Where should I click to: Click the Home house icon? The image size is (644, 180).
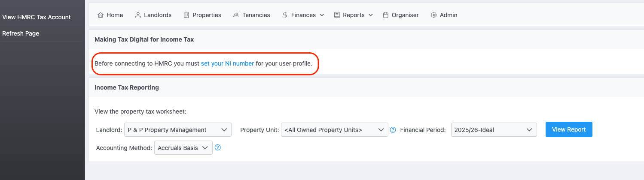point(101,15)
